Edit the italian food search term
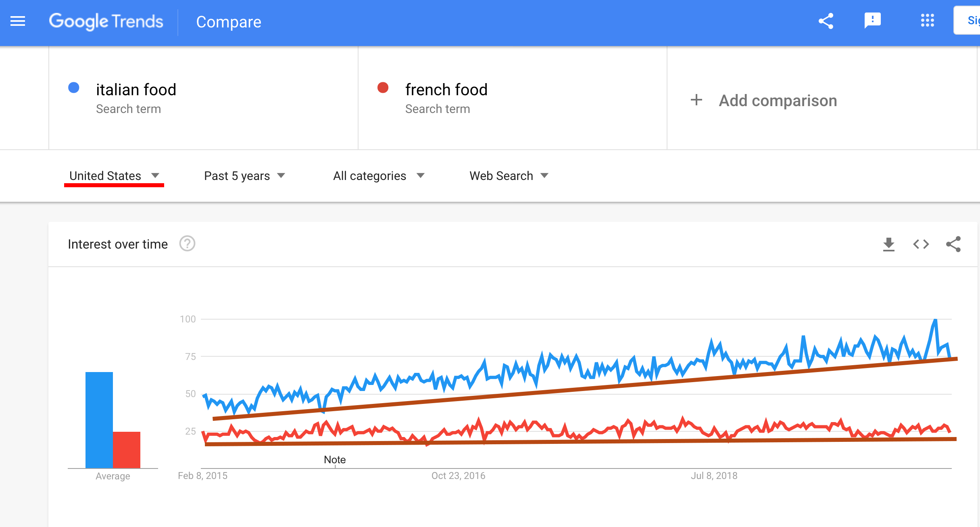 pos(136,90)
